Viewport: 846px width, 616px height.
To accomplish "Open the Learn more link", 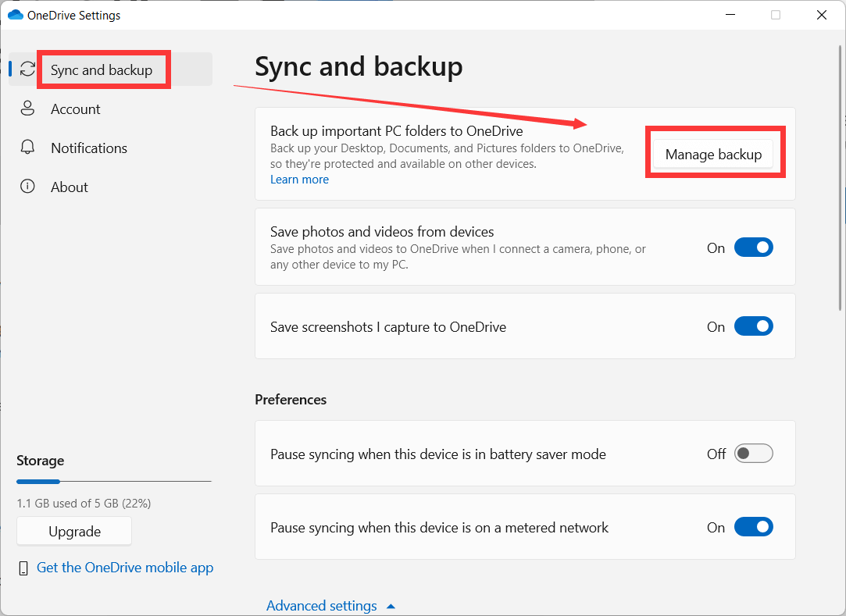I will (x=299, y=180).
